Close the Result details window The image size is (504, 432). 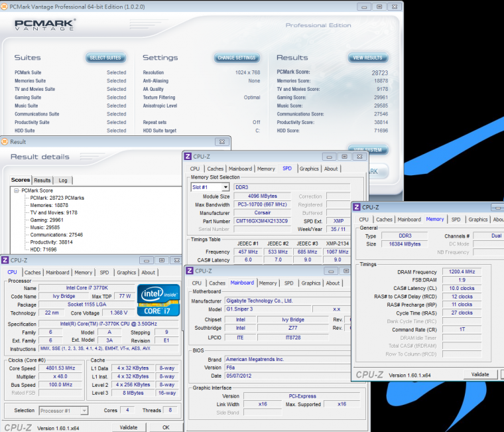(223, 141)
